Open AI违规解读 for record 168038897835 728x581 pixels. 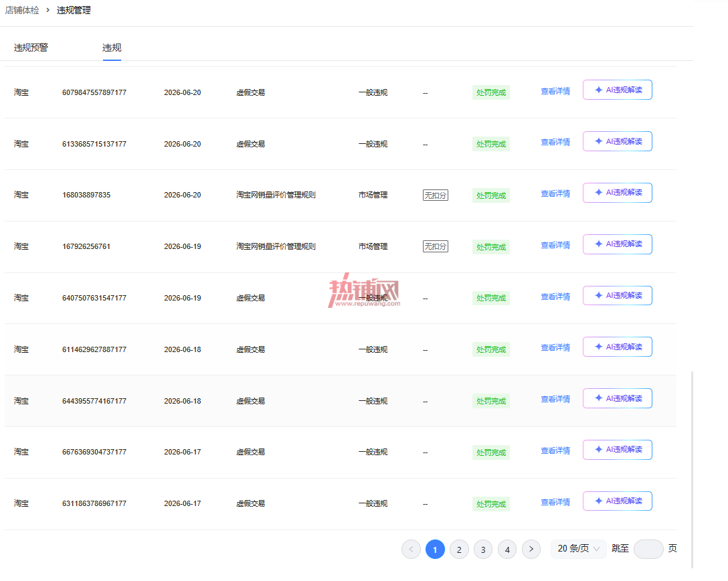tap(617, 193)
